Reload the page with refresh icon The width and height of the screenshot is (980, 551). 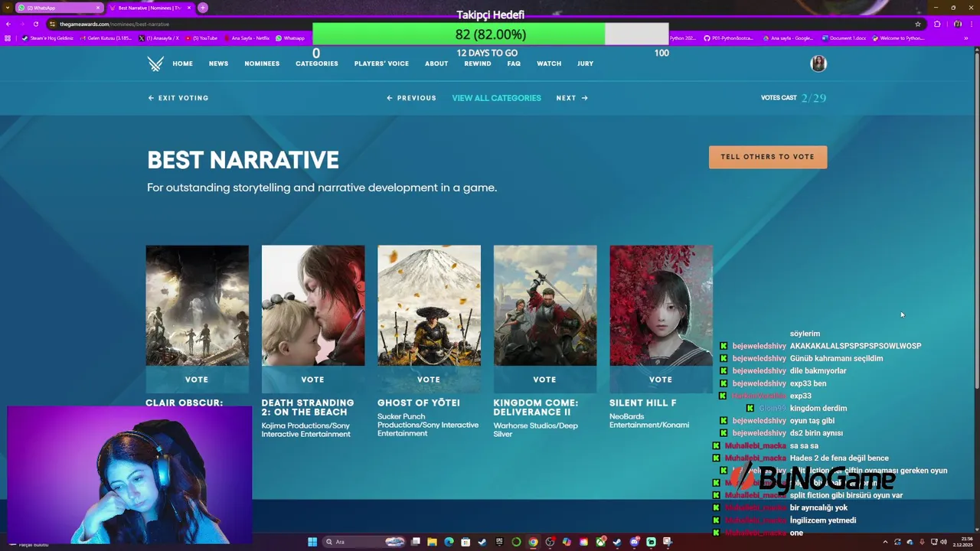pos(35,24)
